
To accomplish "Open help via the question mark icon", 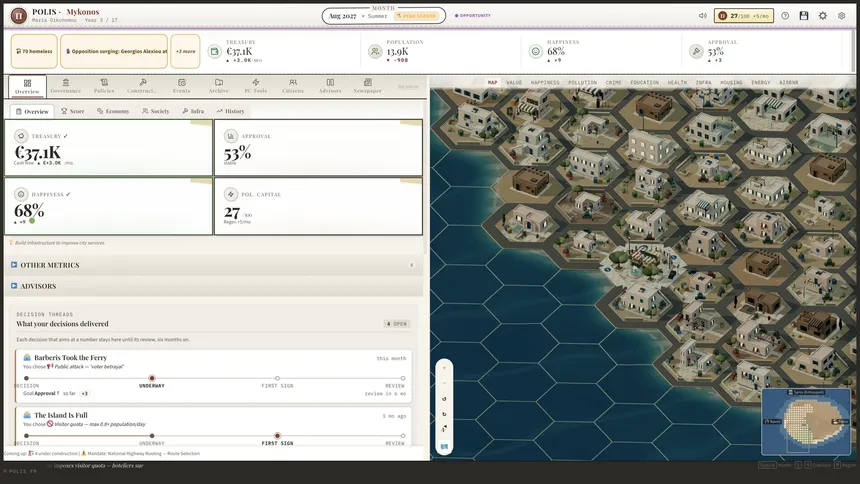I will [x=785, y=16].
